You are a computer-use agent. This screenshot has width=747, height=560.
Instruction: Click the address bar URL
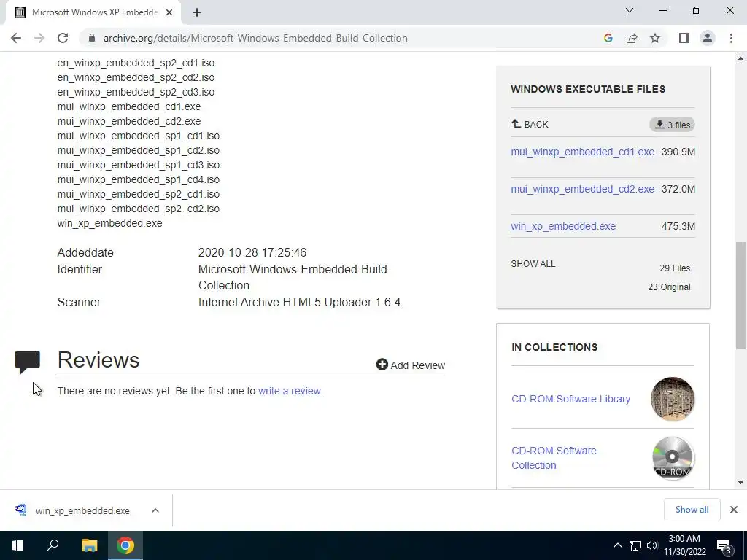coord(255,38)
